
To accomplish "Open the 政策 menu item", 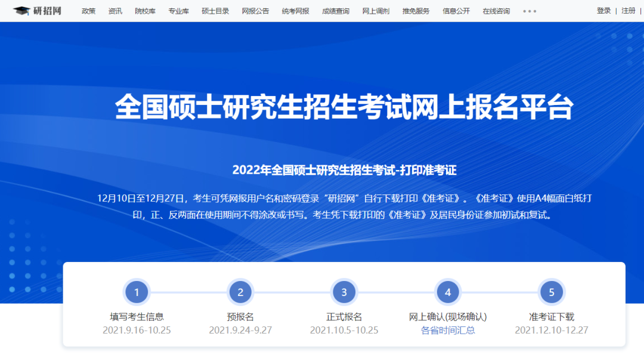I will click(x=88, y=10).
